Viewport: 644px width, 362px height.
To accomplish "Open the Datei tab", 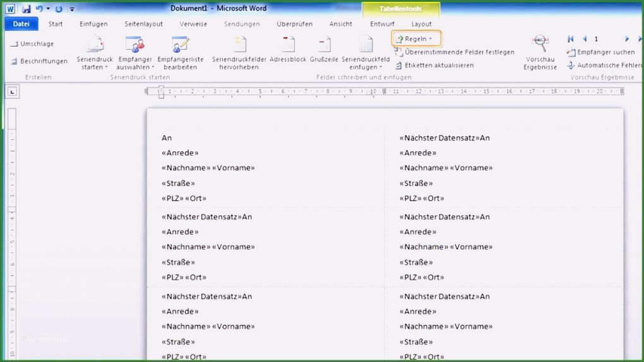I will click(21, 24).
